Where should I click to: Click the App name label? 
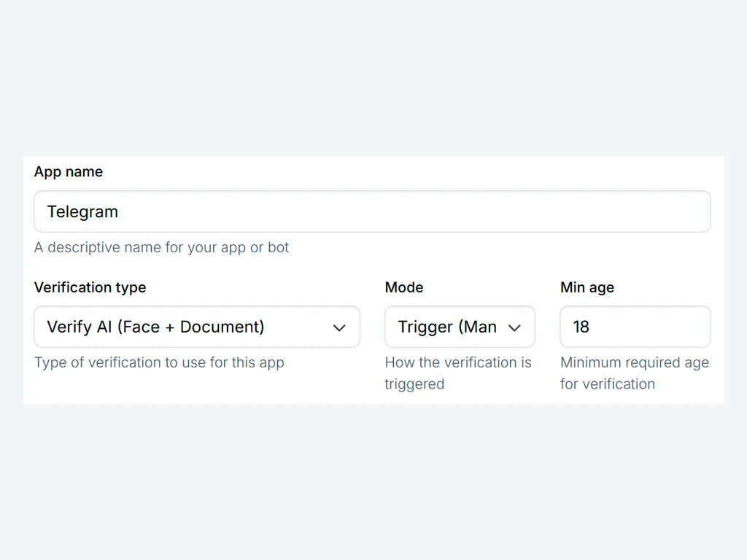(68, 171)
